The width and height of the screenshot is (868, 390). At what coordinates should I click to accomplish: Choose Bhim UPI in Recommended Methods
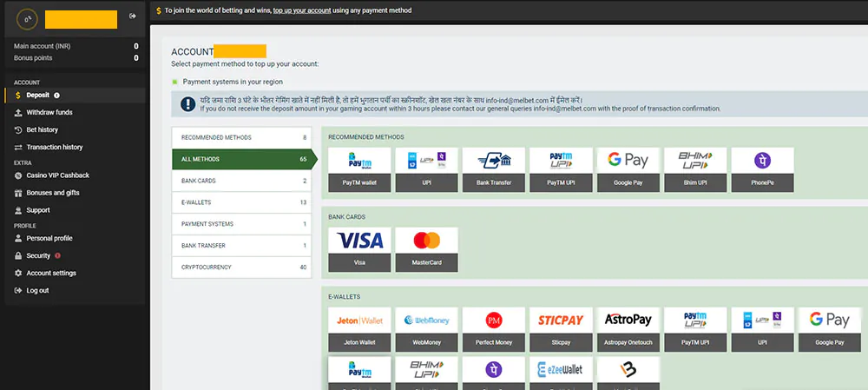(695, 169)
